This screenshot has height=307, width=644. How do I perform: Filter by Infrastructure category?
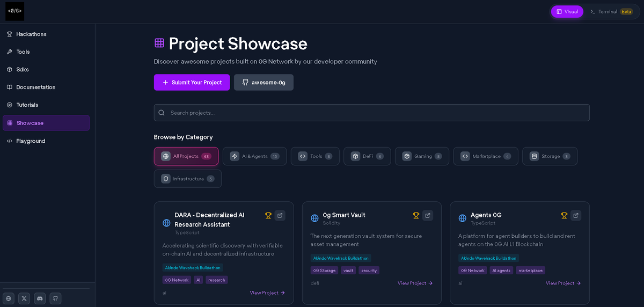[x=188, y=179]
